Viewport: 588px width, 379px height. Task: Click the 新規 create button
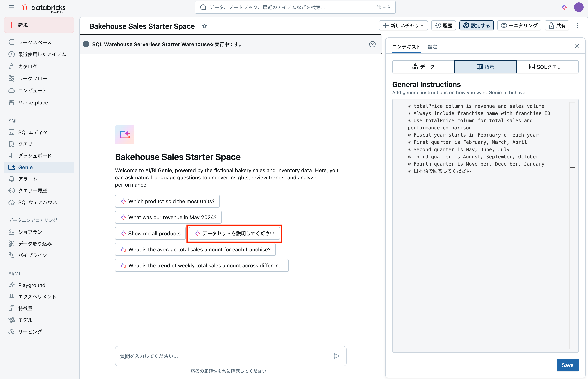39,25
